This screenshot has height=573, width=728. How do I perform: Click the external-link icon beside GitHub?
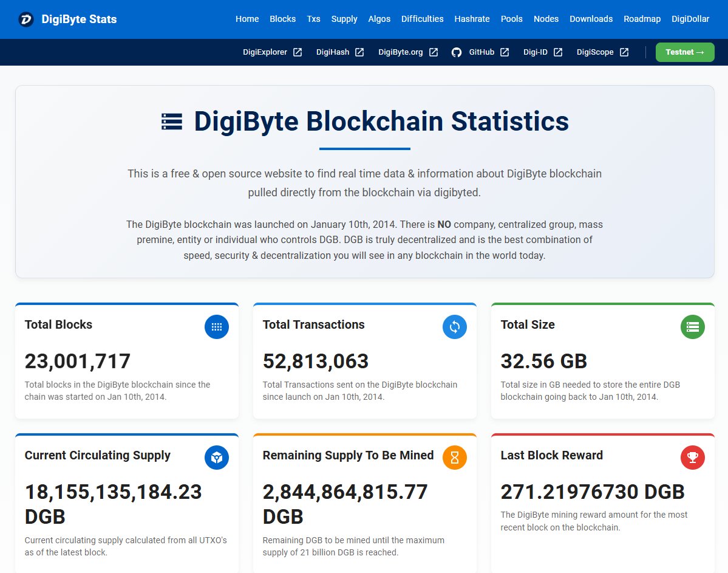(505, 52)
